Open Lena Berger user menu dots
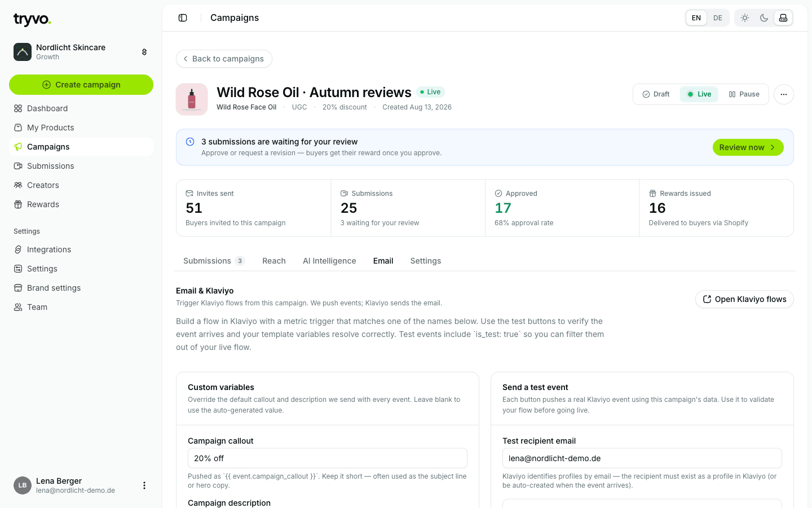 (144, 485)
